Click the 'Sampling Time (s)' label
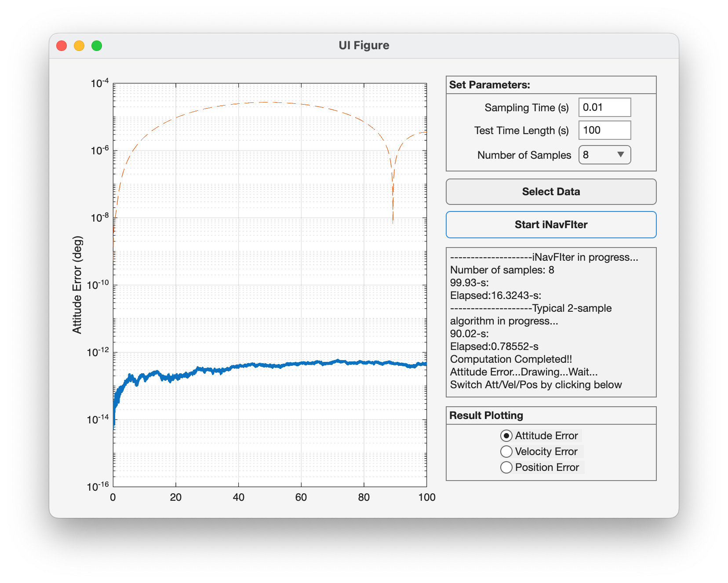Screen dimensions: 728x583 pyautogui.click(x=527, y=108)
